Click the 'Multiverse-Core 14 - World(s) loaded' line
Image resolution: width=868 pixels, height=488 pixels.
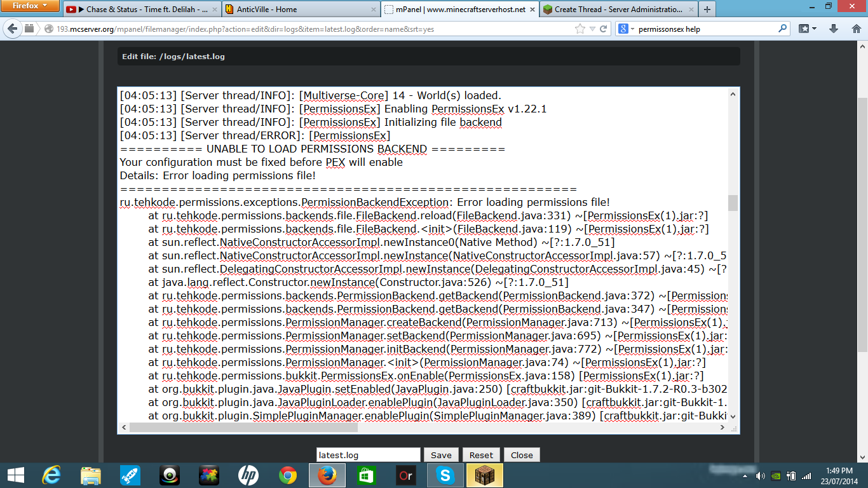coord(310,95)
